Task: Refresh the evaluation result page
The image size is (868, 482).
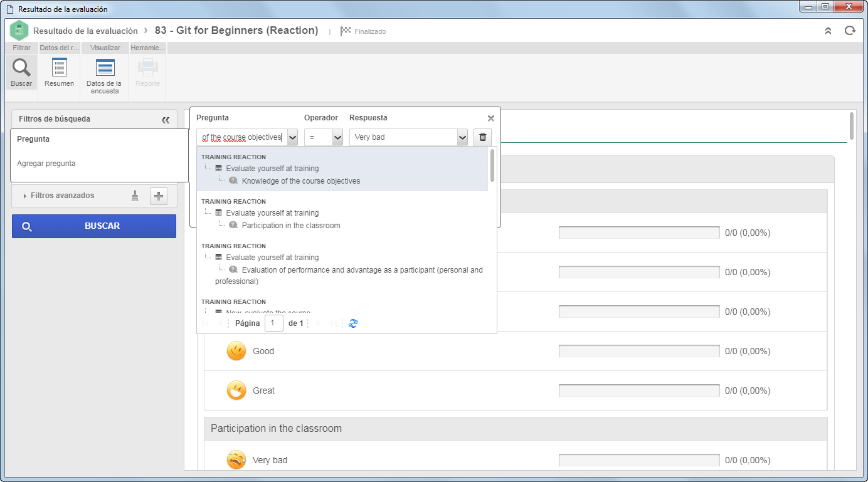Action: (850, 31)
